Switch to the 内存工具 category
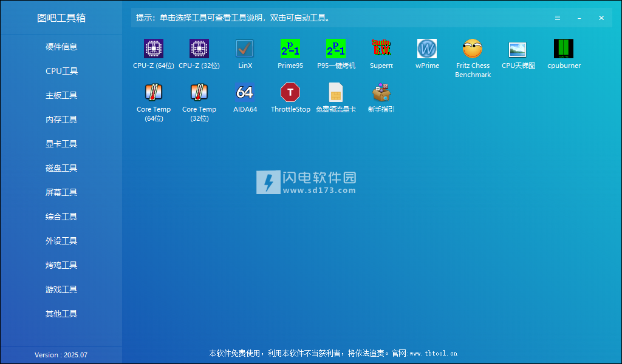 [61, 120]
